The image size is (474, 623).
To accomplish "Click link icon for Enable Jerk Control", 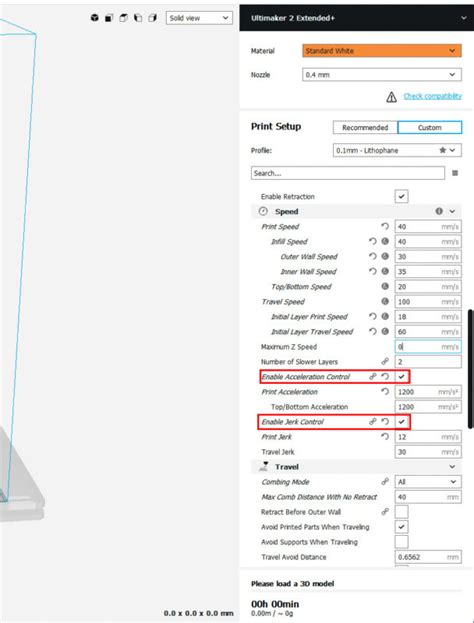I will [x=373, y=422].
